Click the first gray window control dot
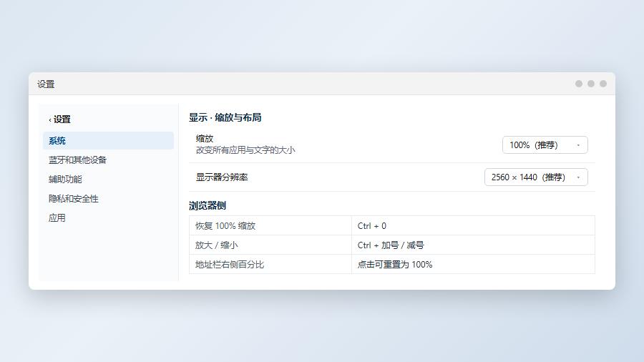This screenshot has height=362, width=644. [x=579, y=84]
